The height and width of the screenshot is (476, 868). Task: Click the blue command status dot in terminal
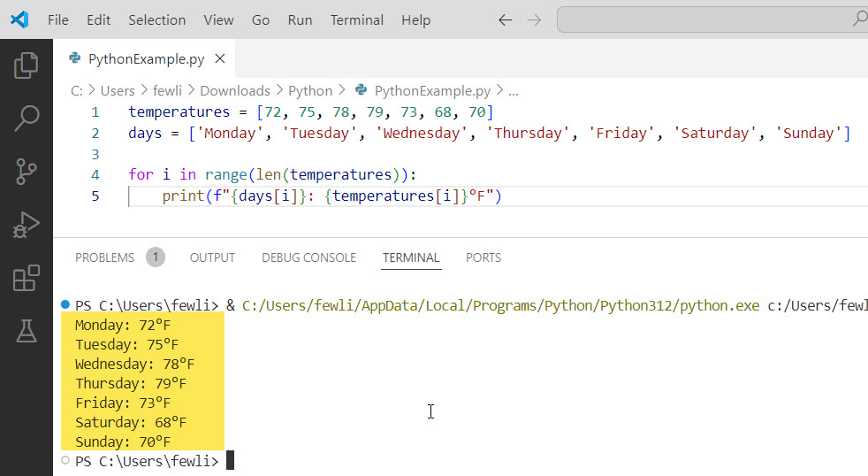click(65, 304)
